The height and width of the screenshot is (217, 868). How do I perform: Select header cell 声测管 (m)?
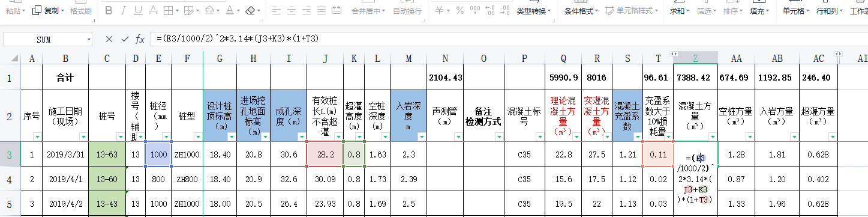[445, 116]
